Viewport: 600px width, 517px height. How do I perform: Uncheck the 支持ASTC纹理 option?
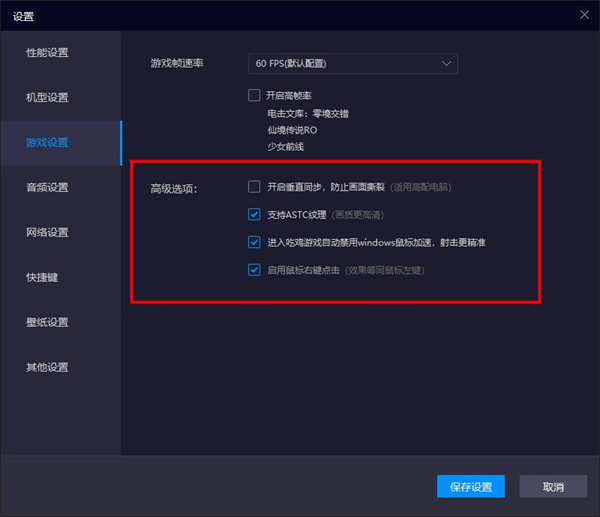(254, 214)
